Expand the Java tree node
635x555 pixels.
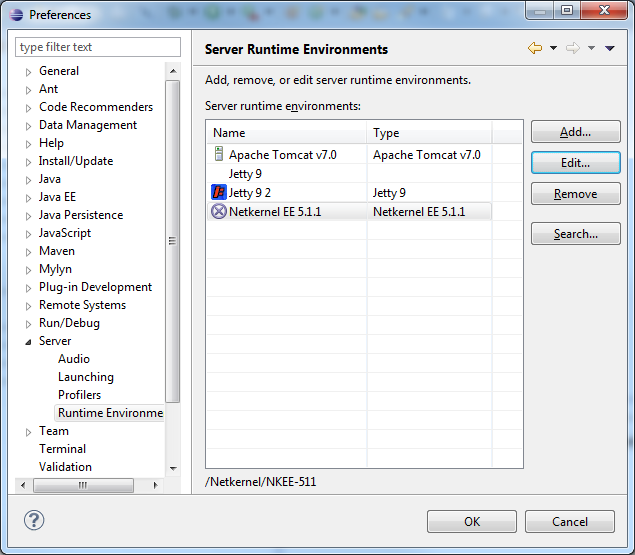tap(28, 180)
